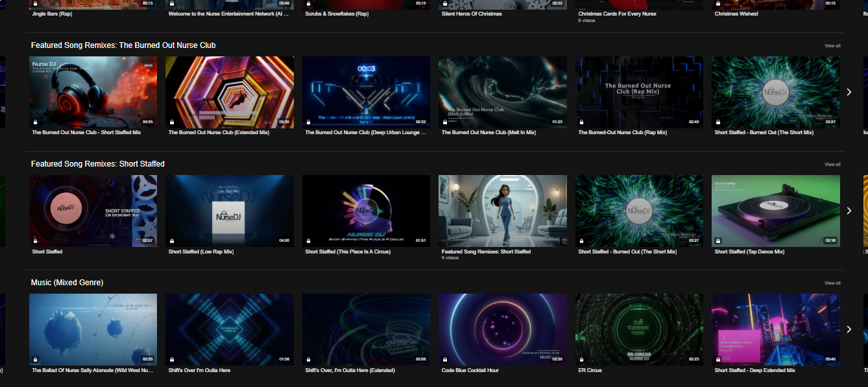Click lock icon on Ballad Of Nurse Sally Alomode thumbnail
The width and height of the screenshot is (868, 387).
[35, 359]
